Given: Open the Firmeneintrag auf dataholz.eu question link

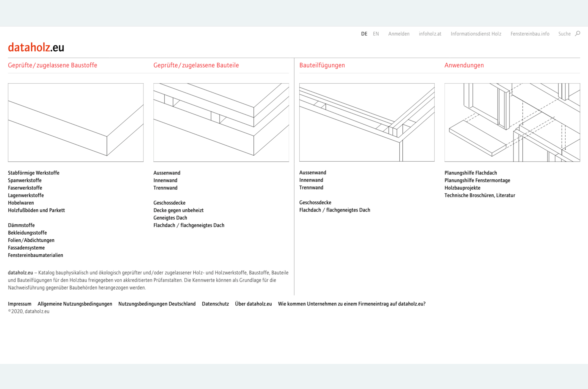Looking at the screenshot, I should (x=352, y=304).
